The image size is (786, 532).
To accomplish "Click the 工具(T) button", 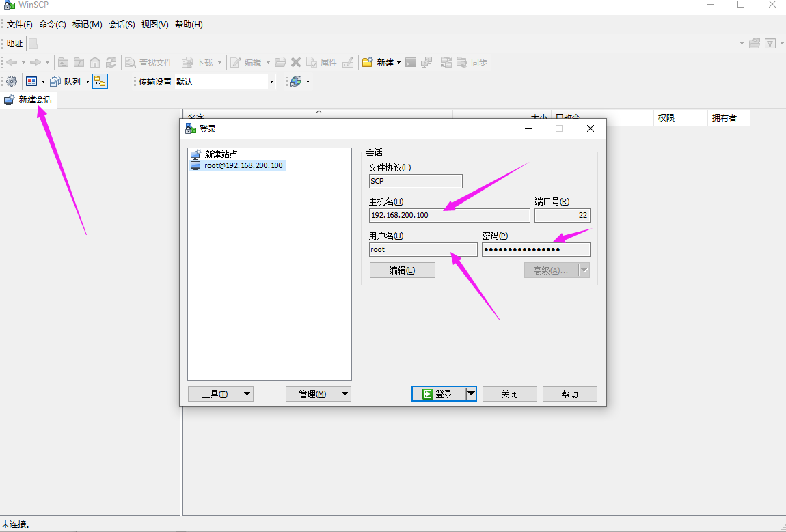I will (221, 394).
